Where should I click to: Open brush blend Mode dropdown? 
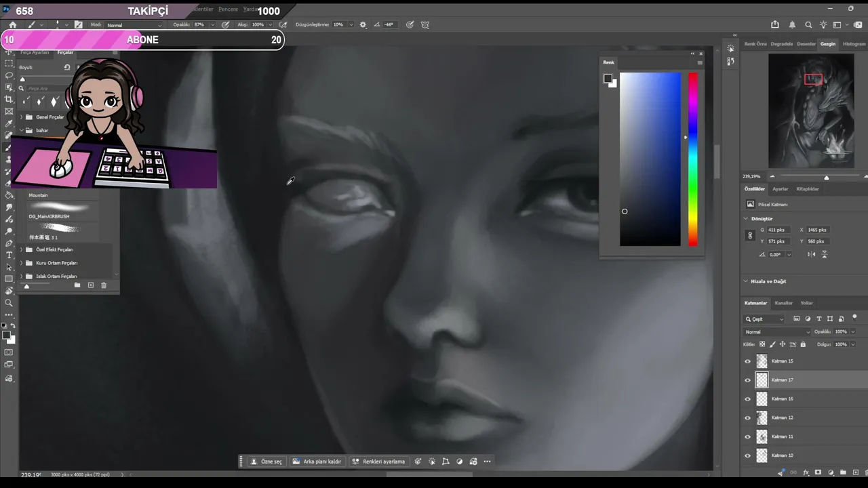134,25
